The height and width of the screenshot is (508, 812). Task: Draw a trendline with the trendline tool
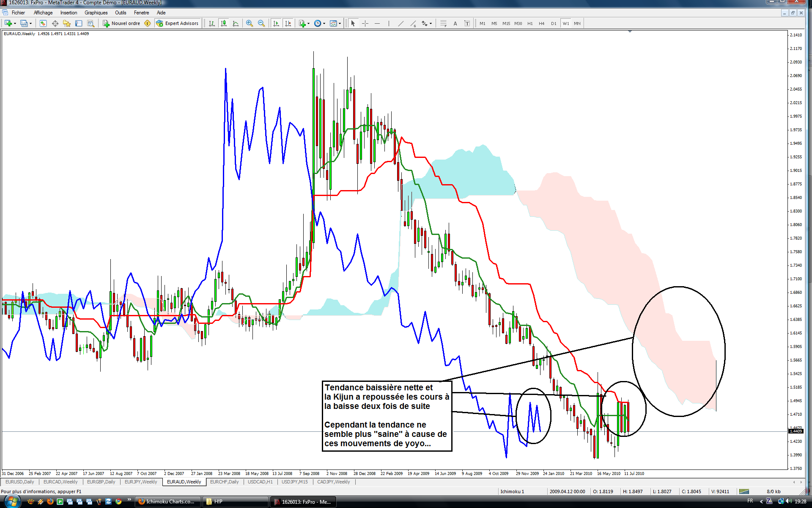coord(401,23)
